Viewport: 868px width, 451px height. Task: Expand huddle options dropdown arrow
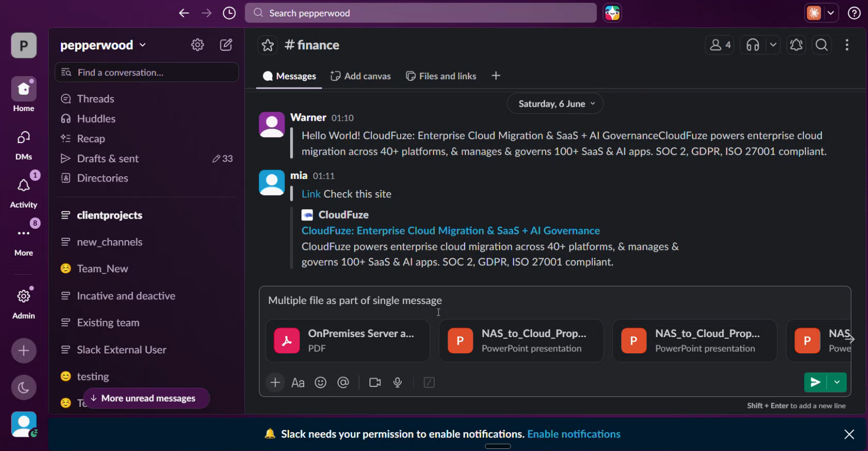pyautogui.click(x=773, y=45)
